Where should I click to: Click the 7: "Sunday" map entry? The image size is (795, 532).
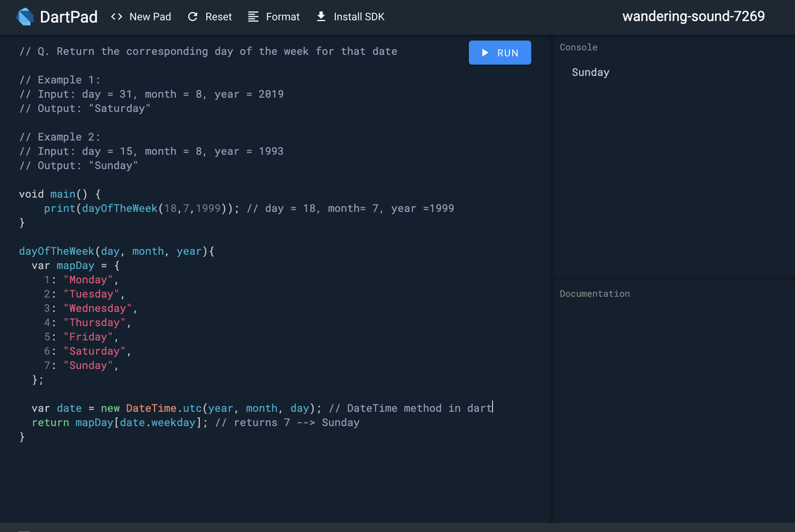[x=81, y=365]
